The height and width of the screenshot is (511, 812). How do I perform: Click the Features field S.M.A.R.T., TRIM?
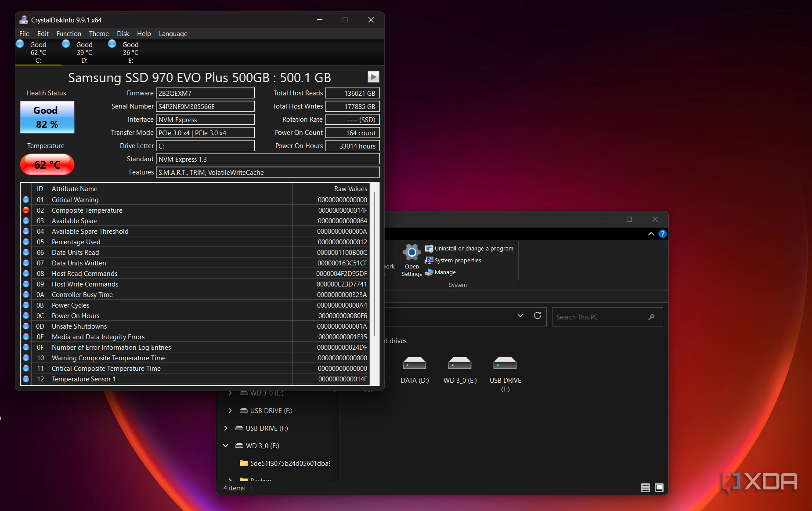click(x=268, y=172)
